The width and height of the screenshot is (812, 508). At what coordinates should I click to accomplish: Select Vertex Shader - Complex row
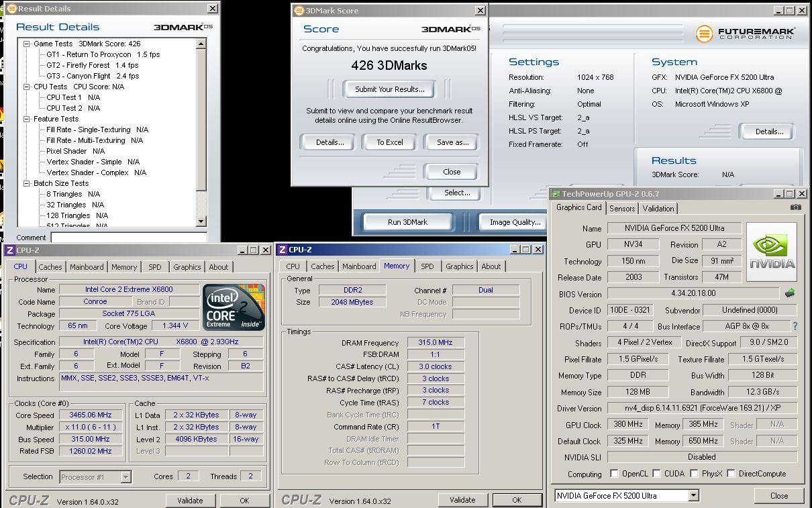pos(97,172)
